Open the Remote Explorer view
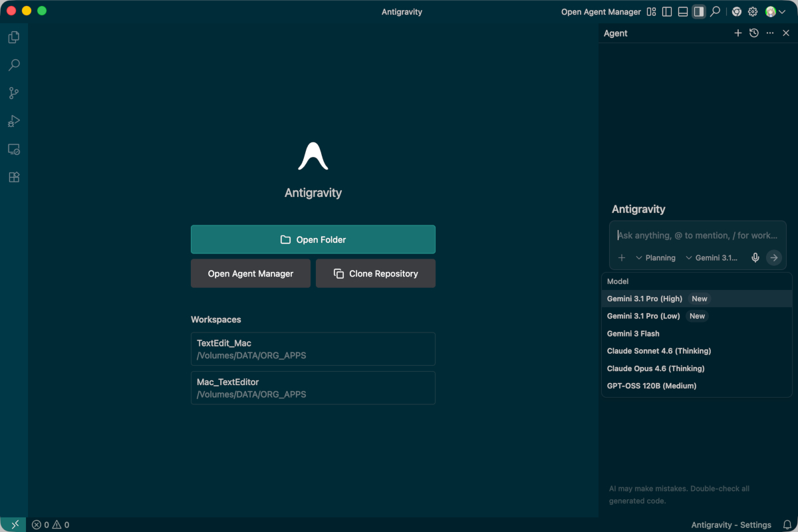 pyautogui.click(x=13, y=149)
